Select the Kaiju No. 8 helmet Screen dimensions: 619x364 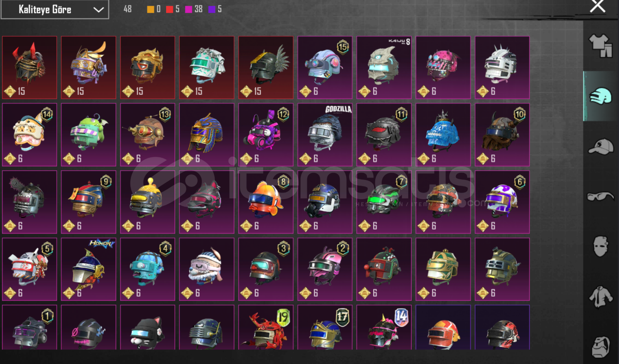384,67
